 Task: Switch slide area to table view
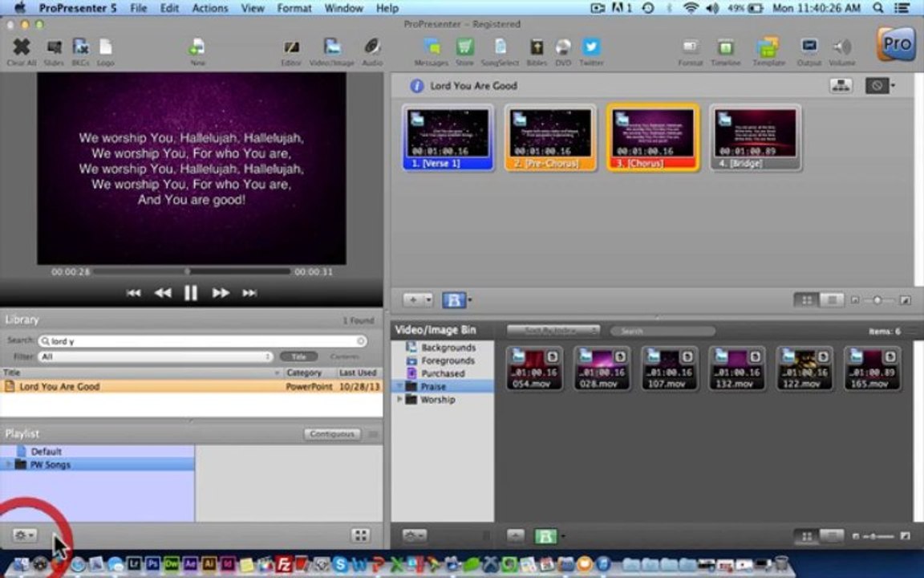coord(832,300)
